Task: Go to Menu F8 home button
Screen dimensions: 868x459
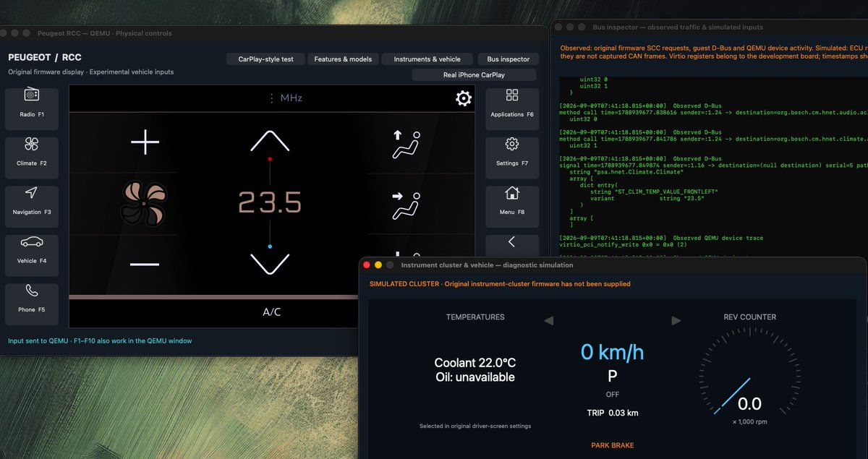Action: (x=512, y=207)
